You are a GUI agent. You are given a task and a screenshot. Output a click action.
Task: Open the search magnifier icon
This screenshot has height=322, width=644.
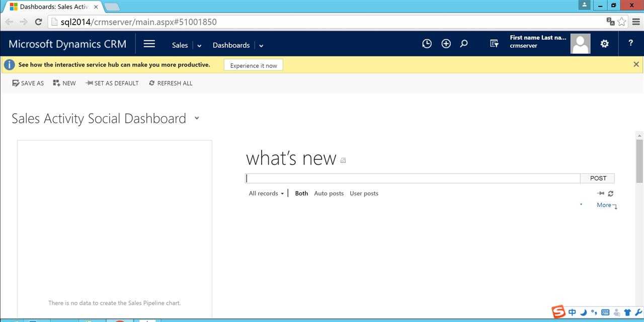(x=464, y=44)
